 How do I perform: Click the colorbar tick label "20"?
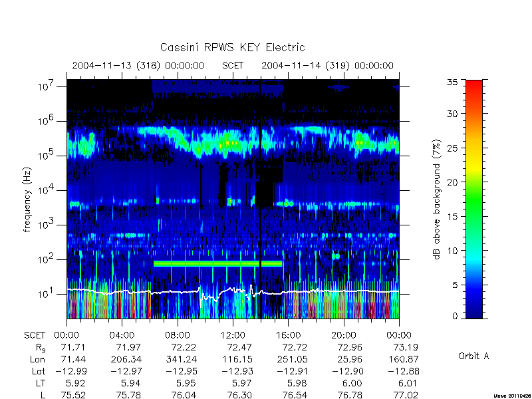[x=452, y=182]
